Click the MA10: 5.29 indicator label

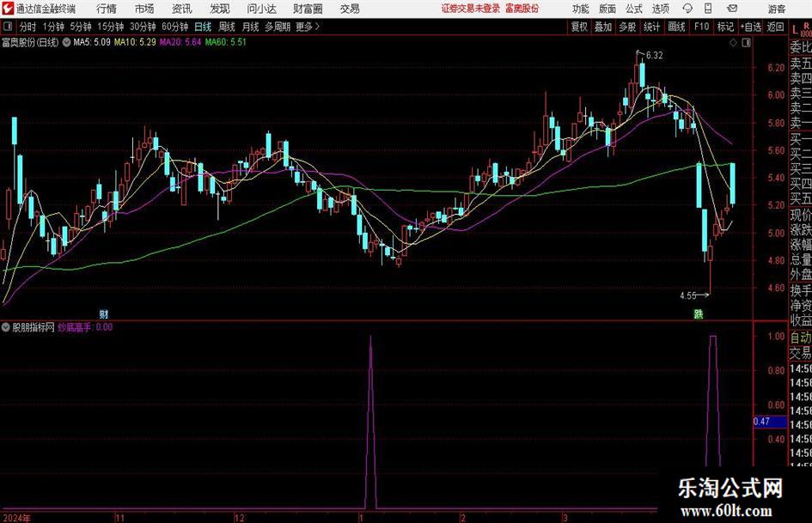click(x=135, y=42)
